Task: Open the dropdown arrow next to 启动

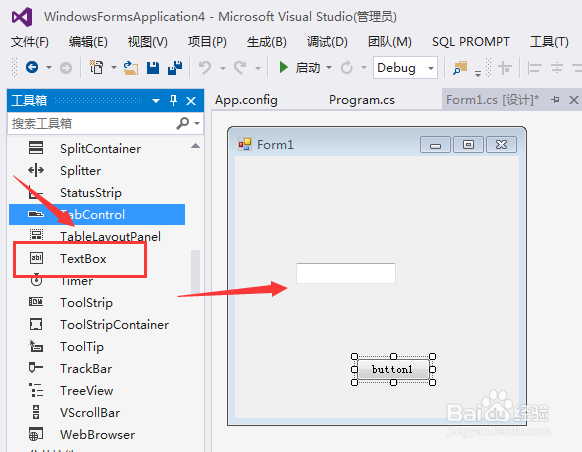Action: click(329, 68)
